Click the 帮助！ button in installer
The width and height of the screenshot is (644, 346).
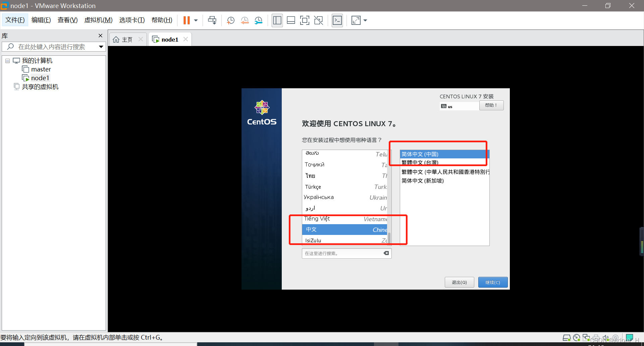[x=491, y=105]
